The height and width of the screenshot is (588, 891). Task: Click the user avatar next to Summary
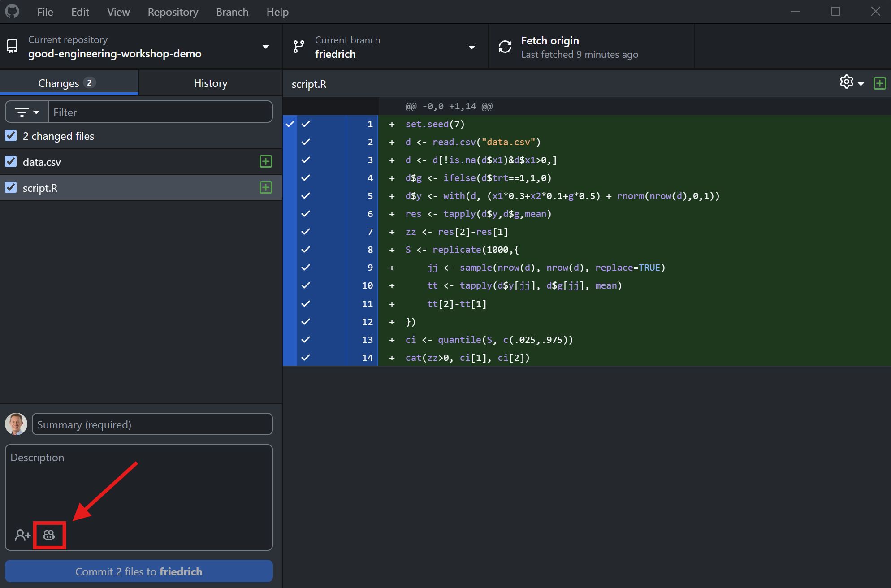coord(17,424)
